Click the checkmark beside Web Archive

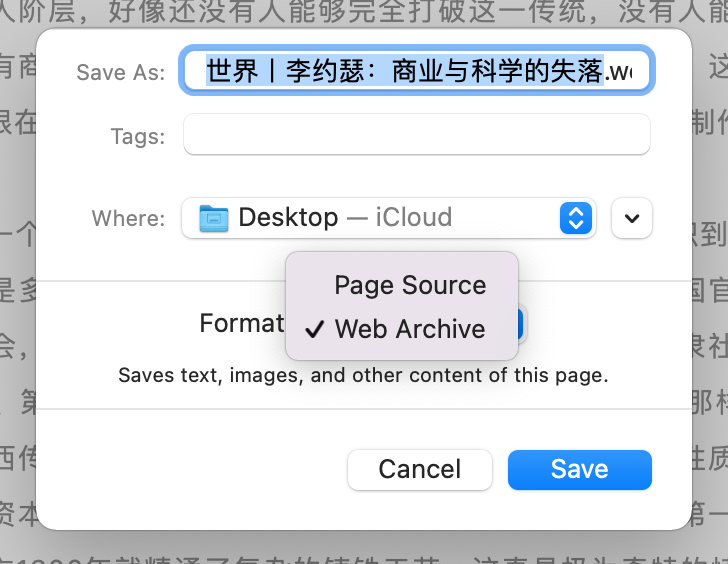314,330
